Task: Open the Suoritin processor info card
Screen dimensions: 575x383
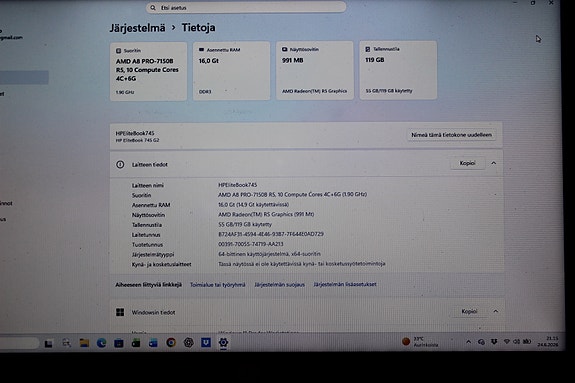Action: pos(149,72)
